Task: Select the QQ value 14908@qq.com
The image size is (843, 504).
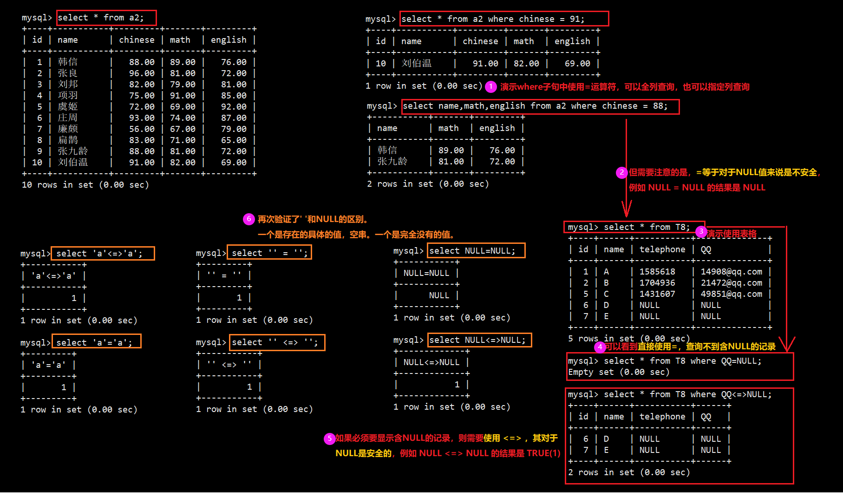Action: pos(732,272)
